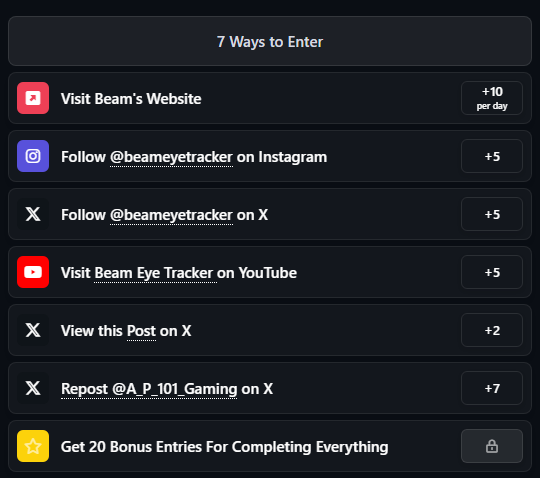540x478 pixels.
Task: Follow the underlined Post link on X
Action: pyautogui.click(x=141, y=331)
